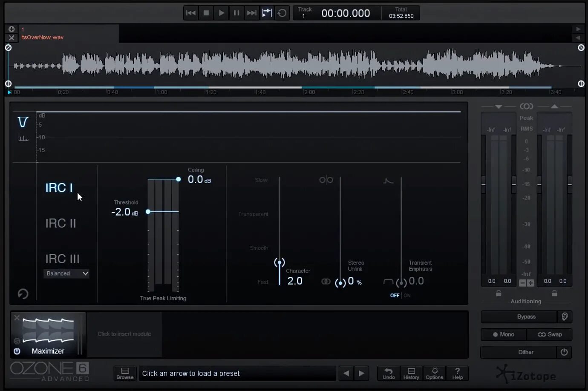Click soft transient icon beside emphasis slider
This screenshot has height=391, width=588.
coord(388,282)
